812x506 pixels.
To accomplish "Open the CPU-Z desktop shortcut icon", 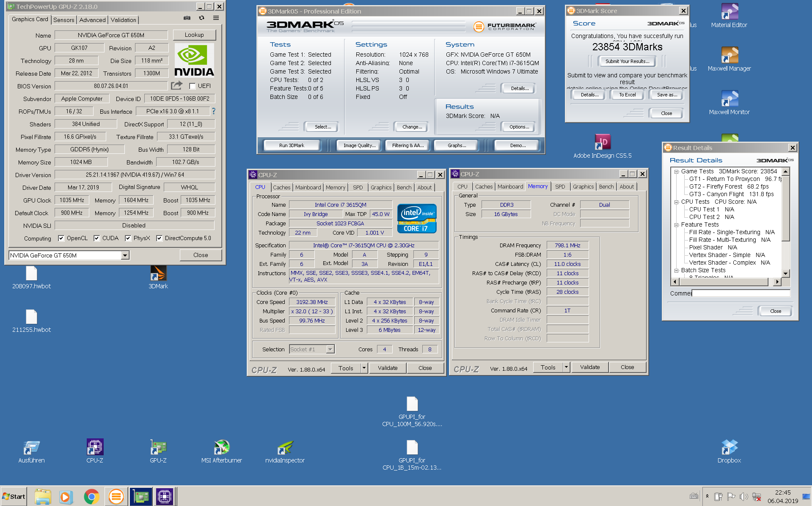I will (x=95, y=447).
